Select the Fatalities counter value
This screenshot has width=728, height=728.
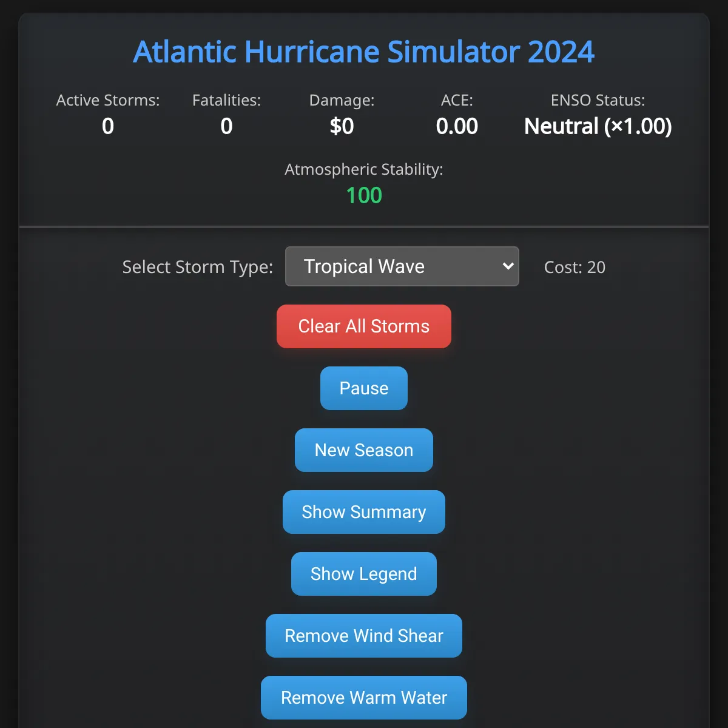coord(226,126)
